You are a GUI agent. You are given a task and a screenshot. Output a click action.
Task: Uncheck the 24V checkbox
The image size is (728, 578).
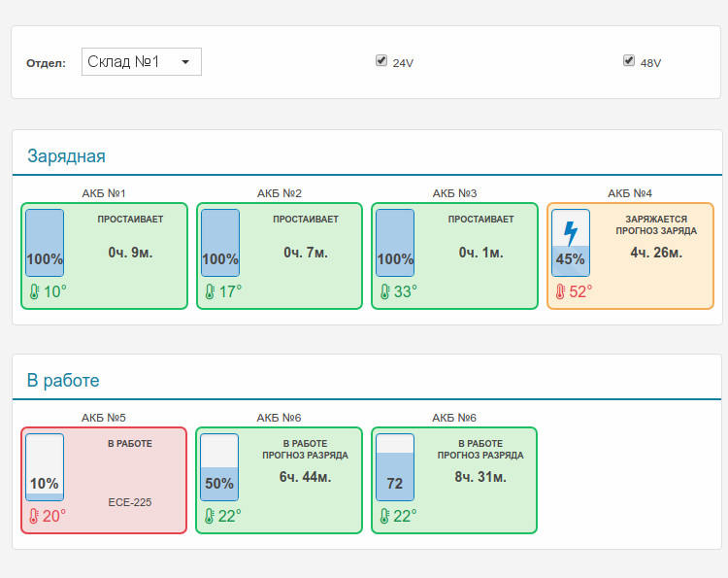381,60
